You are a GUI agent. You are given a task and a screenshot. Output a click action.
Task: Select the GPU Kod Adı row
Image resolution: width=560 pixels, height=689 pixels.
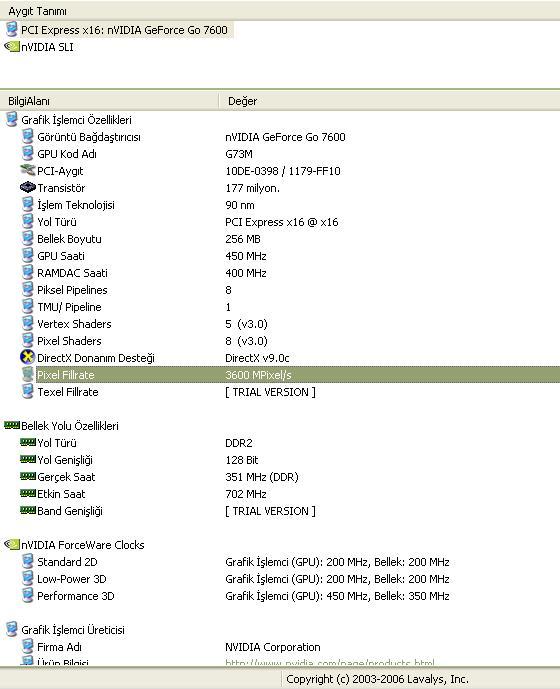[280, 154]
